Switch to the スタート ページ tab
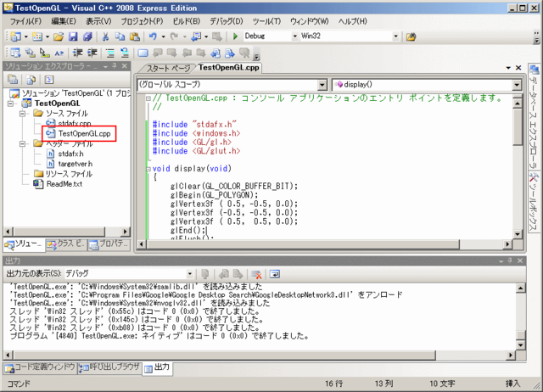 [x=168, y=68]
